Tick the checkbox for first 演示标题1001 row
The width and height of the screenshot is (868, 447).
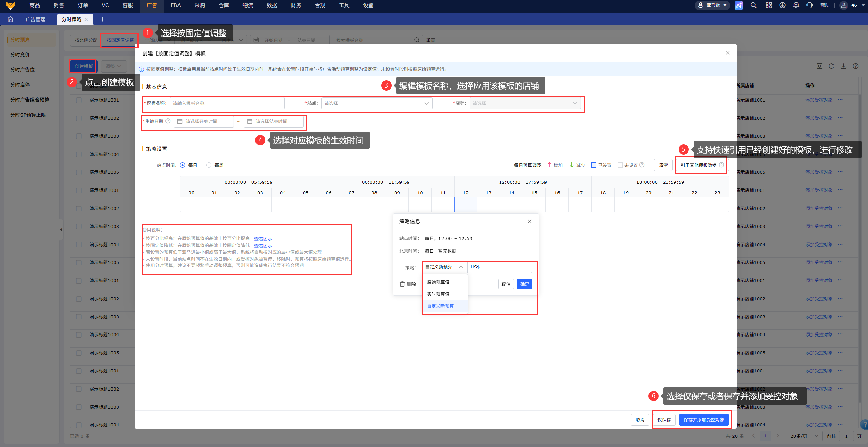click(x=79, y=100)
